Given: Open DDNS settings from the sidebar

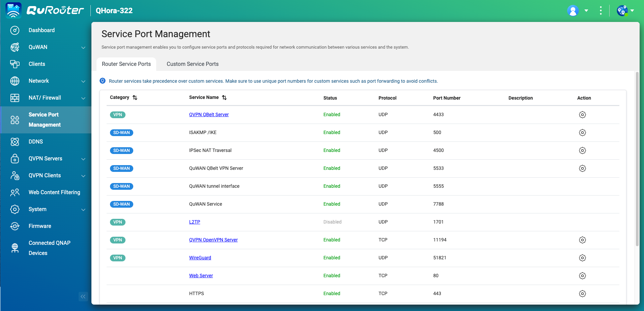Looking at the screenshot, I should tap(35, 141).
